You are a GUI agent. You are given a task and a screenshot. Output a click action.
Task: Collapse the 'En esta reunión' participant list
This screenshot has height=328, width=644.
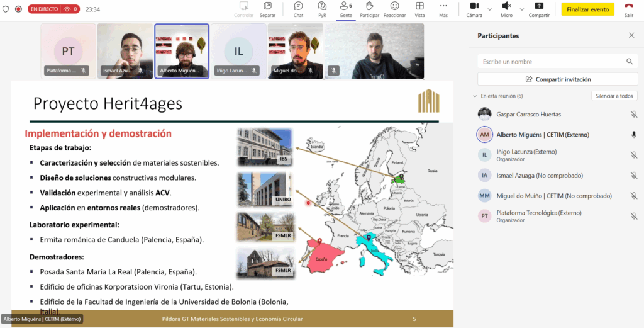tap(475, 96)
